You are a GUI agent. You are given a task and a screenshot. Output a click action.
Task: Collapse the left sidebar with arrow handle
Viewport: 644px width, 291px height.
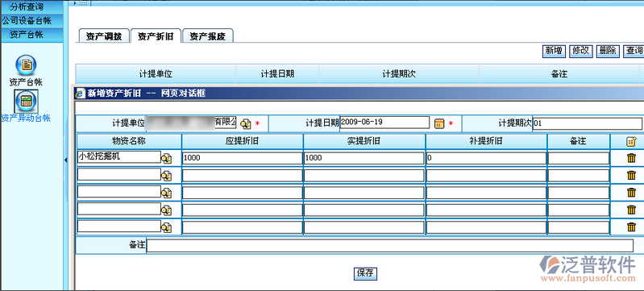(66, 160)
